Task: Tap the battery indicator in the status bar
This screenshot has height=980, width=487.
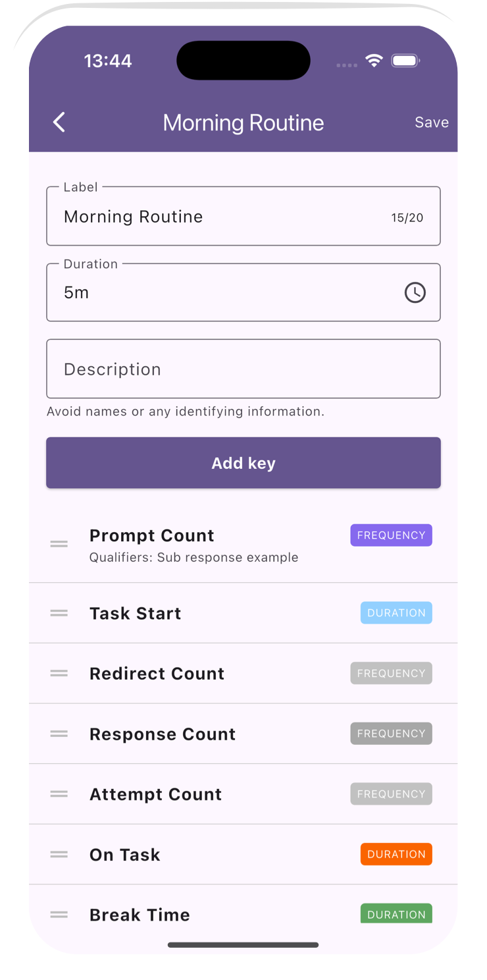Action: pos(405,60)
